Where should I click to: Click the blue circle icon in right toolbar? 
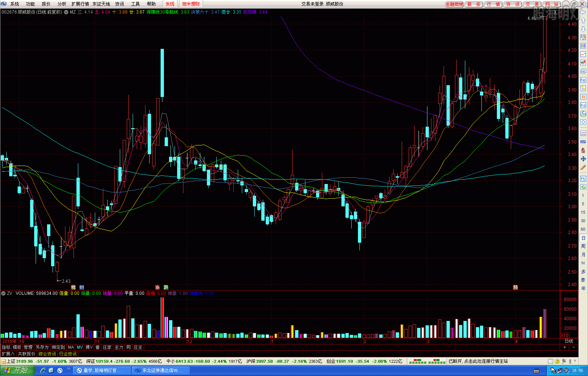pos(583,122)
